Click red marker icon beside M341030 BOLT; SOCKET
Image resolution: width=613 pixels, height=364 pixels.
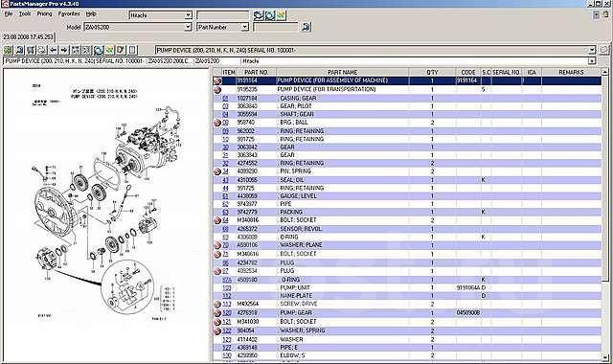tap(217, 322)
